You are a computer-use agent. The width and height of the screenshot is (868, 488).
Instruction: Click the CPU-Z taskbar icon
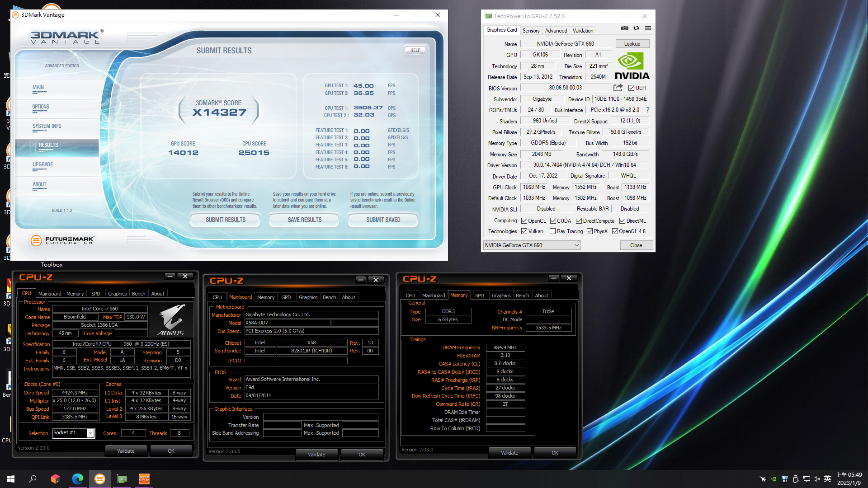click(x=144, y=479)
